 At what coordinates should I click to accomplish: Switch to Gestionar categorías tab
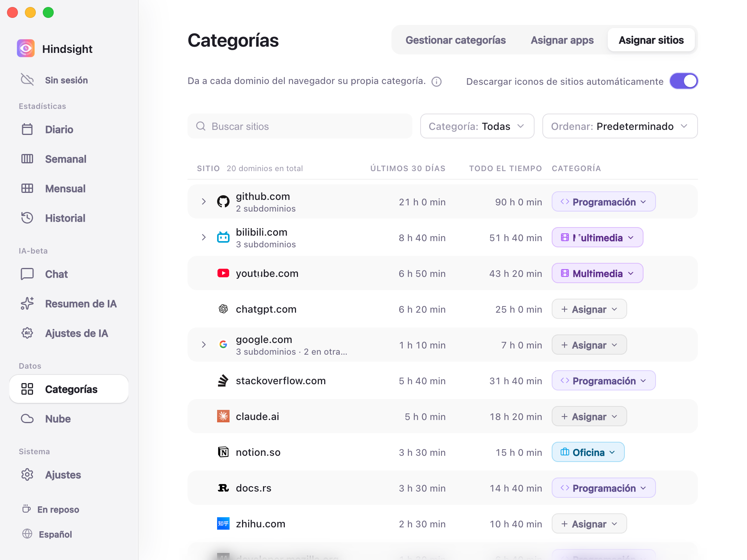pos(456,40)
